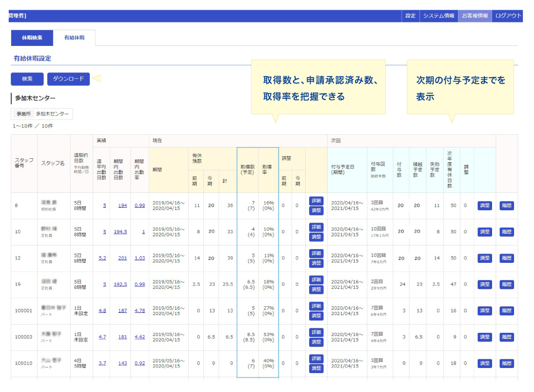
Task: View 履歴 for staff number 100010
Action: 507,363
